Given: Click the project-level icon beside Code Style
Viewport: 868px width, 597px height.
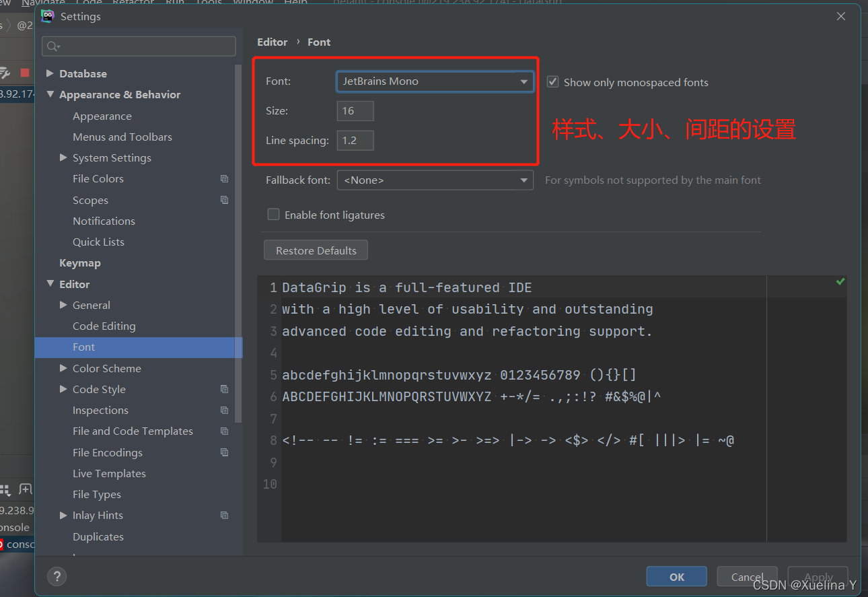Looking at the screenshot, I should pos(225,389).
